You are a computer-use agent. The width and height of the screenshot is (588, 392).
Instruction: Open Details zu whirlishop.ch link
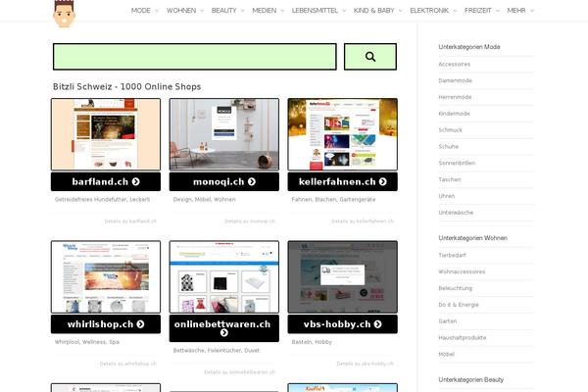[127, 364]
